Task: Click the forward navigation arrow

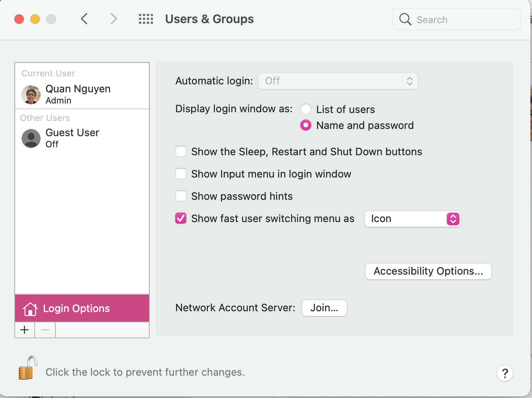Action: 114,19
